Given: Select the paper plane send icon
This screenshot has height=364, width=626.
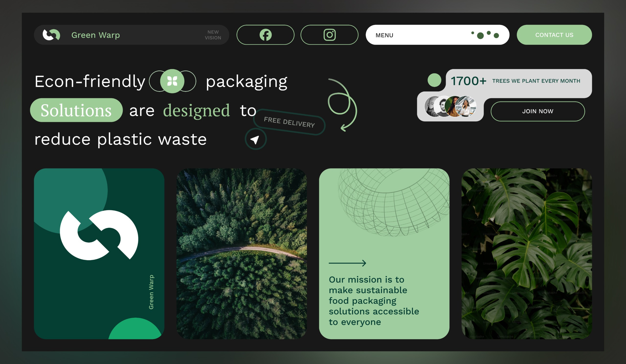Looking at the screenshot, I should pyautogui.click(x=255, y=139).
